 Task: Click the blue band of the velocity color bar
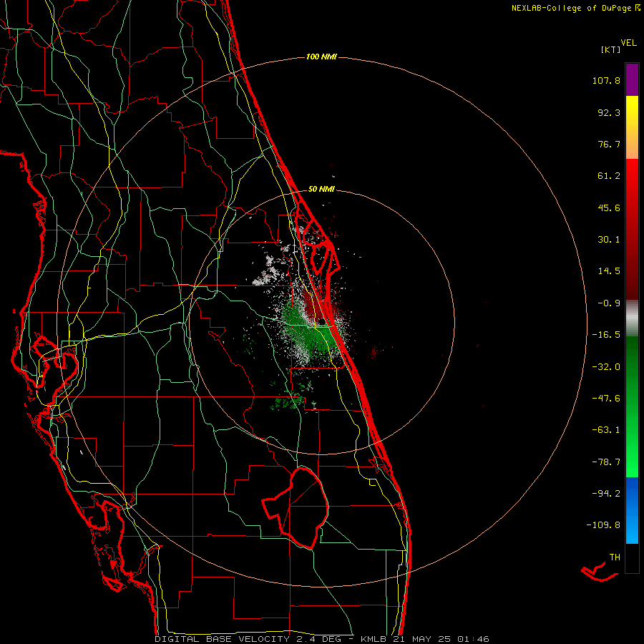point(632,510)
